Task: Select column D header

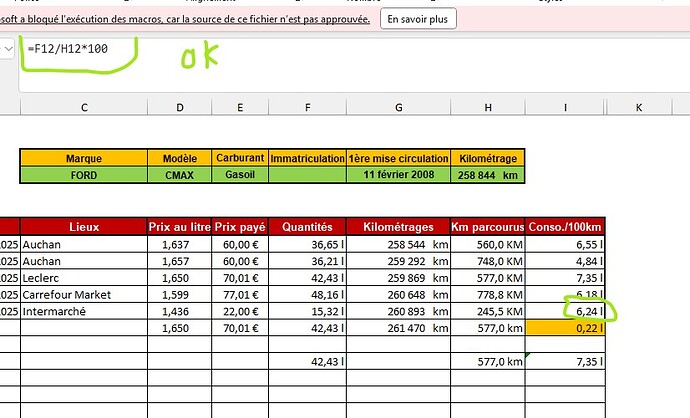Action: click(180, 108)
